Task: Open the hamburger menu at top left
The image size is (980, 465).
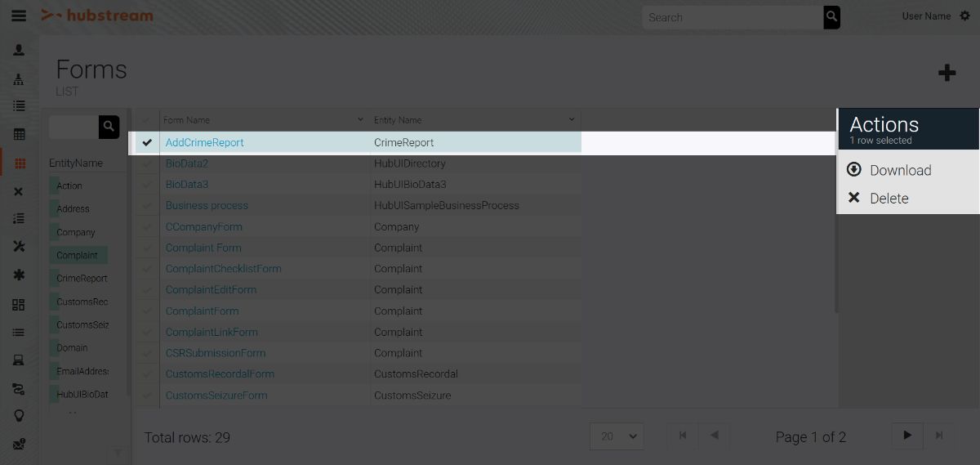Action: (18, 16)
